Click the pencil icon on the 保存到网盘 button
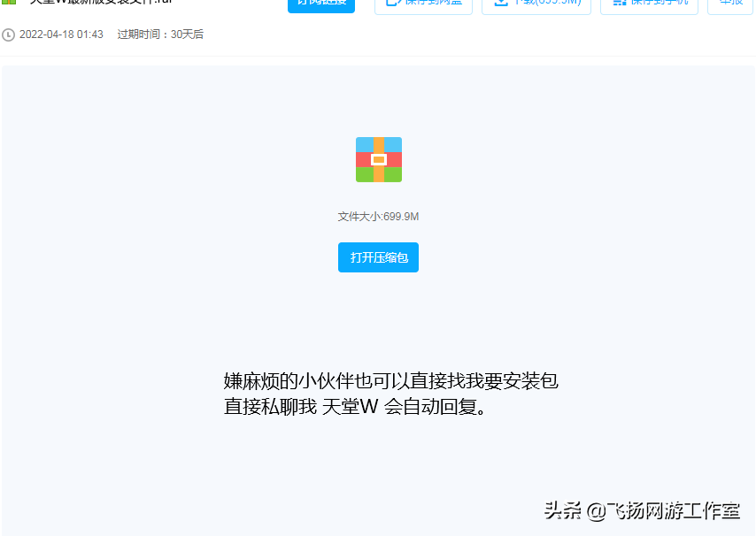756x536 pixels. coord(391,3)
